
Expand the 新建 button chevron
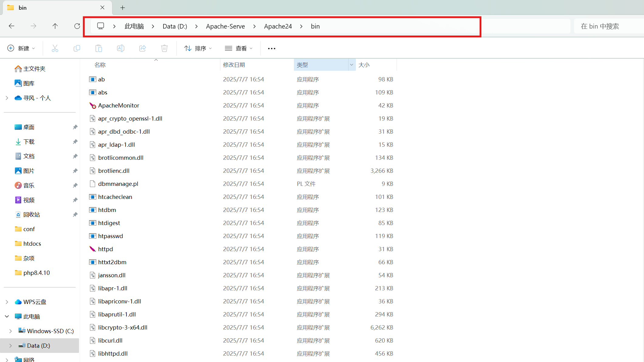(33, 48)
